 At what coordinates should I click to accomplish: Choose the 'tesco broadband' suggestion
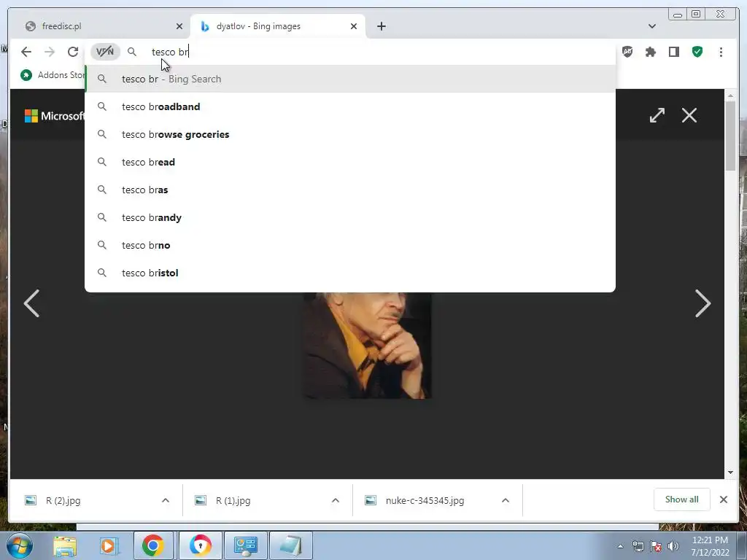pyautogui.click(x=350, y=106)
